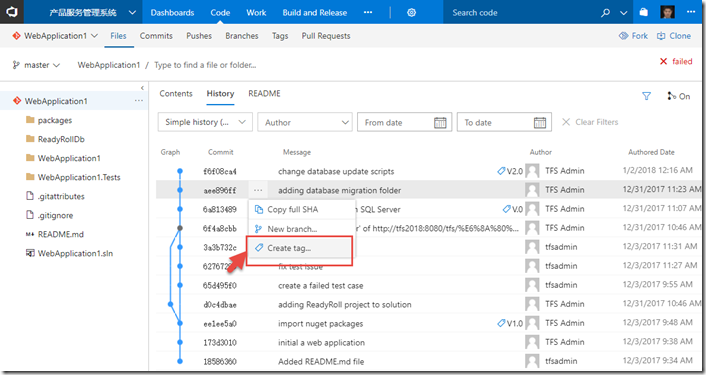Open the From date calendar picker icon
This screenshot has width=706, height=375.
pyautogui.click(x=440, y=122)
